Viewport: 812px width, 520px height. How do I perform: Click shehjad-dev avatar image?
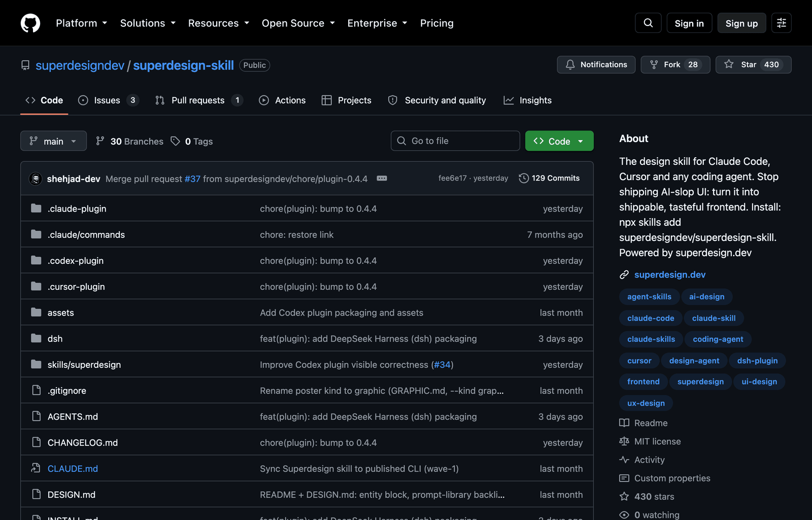point(36,179)
